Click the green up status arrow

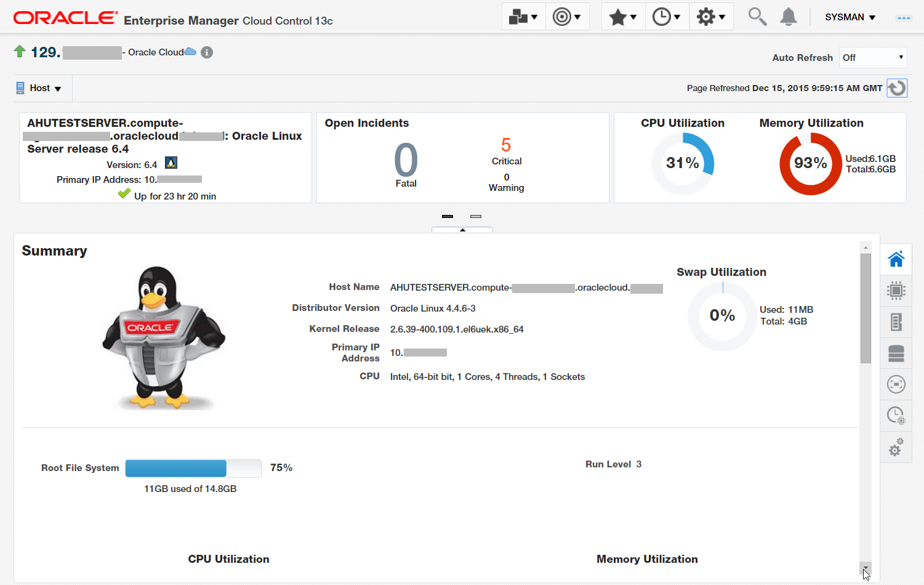tap(20, 51)
